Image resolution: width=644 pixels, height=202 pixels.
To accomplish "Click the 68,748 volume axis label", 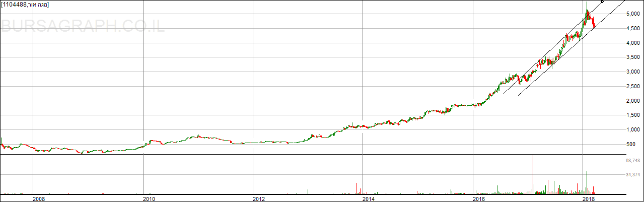I will click(x=633, y=161).
